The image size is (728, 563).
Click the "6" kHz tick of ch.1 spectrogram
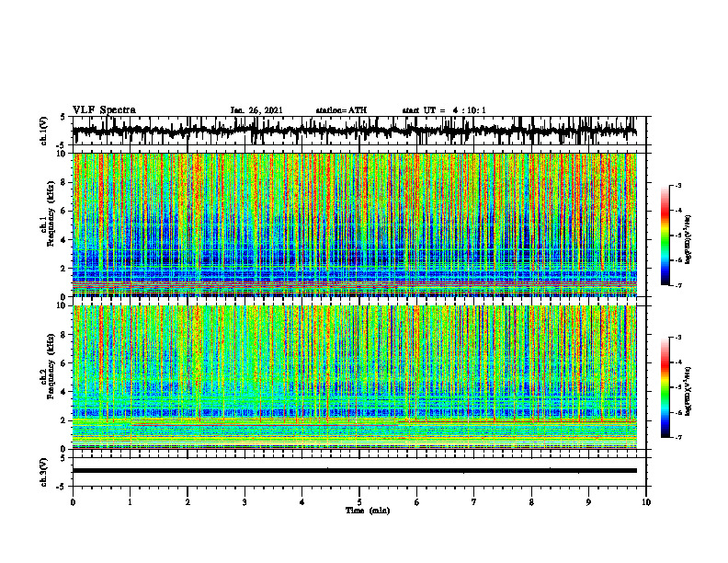tap(64, 211)
